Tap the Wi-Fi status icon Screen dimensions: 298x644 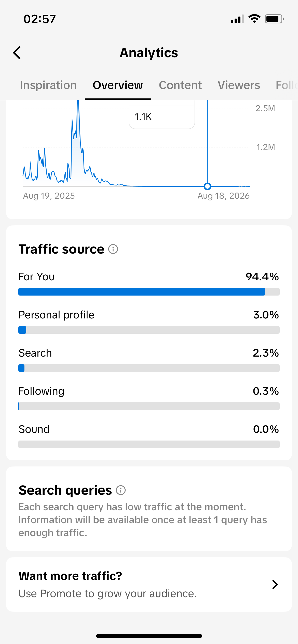[x=254, y=19]
